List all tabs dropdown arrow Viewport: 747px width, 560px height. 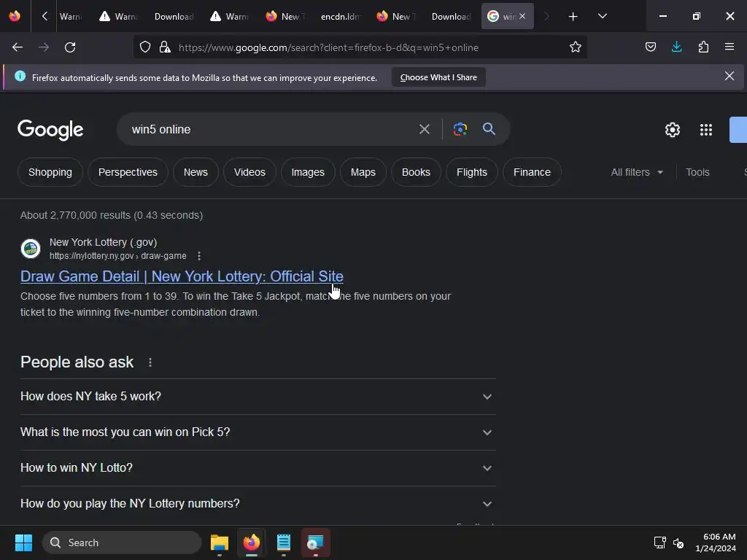pos(602,17)
